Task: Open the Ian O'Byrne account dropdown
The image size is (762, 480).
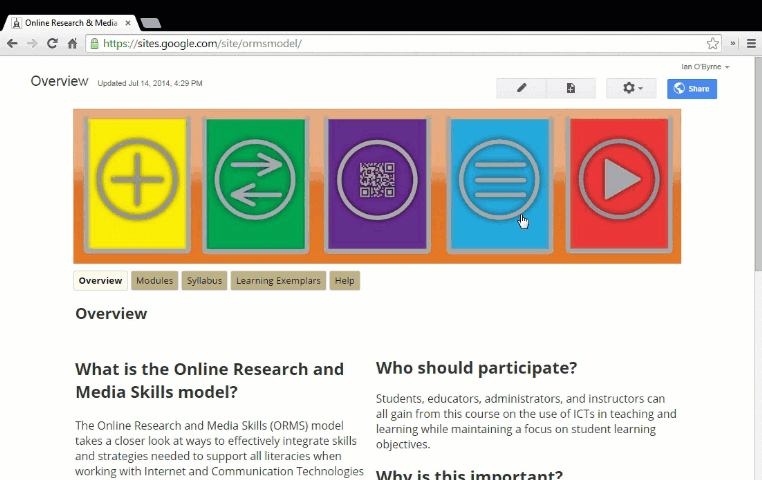Action: pos(705,67)
